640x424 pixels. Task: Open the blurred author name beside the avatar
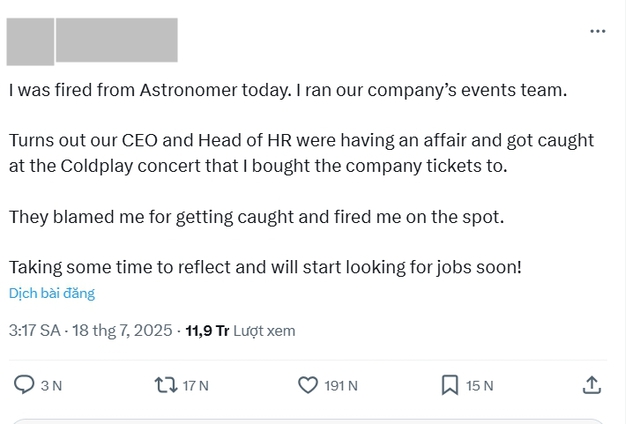pyautogui.click(x=117, y=40)
